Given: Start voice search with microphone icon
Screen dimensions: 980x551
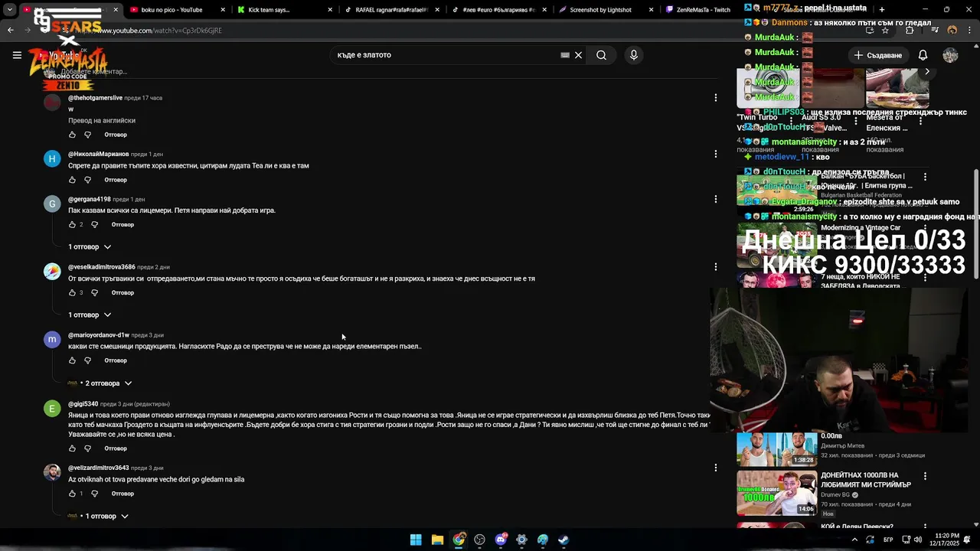Looking at the screenshot, I should (x=633, y=55).
